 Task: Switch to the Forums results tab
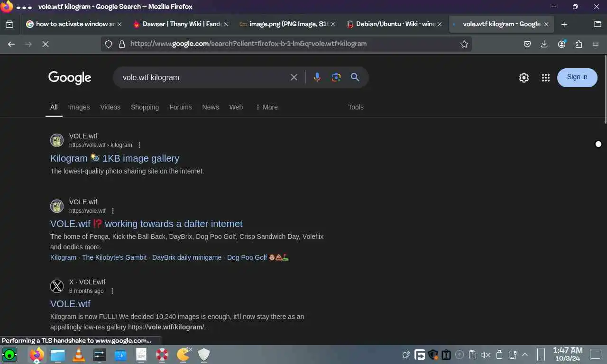pos(181,107)
